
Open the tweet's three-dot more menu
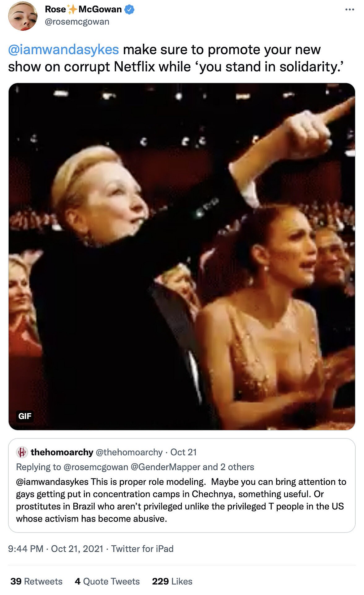coord(349,10)
